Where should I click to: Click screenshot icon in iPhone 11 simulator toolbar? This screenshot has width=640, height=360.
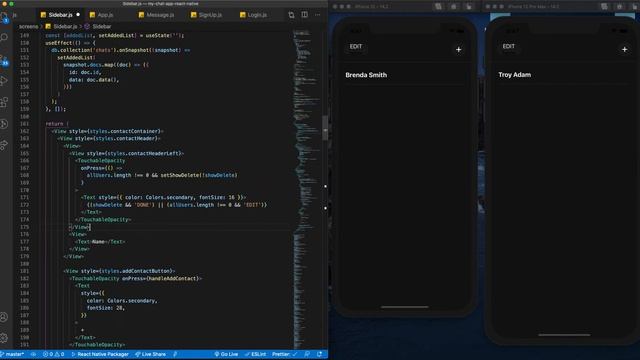(438, 7)
